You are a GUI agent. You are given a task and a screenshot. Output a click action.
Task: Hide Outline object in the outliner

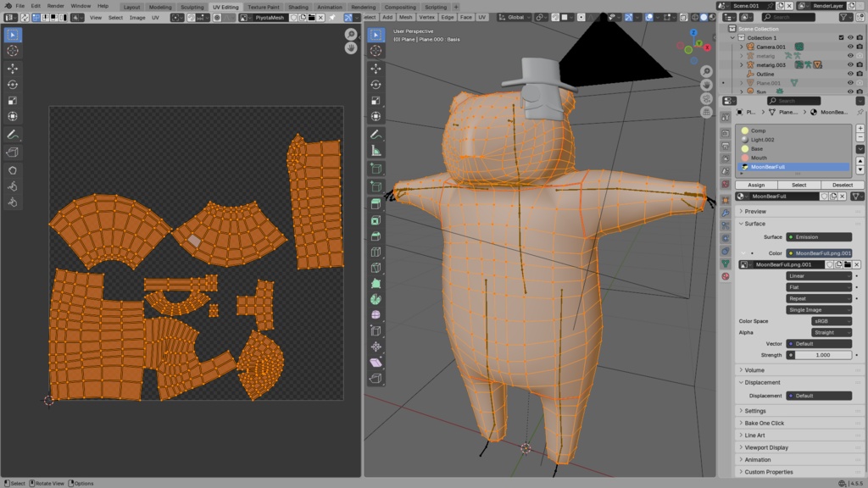(850, 74)
